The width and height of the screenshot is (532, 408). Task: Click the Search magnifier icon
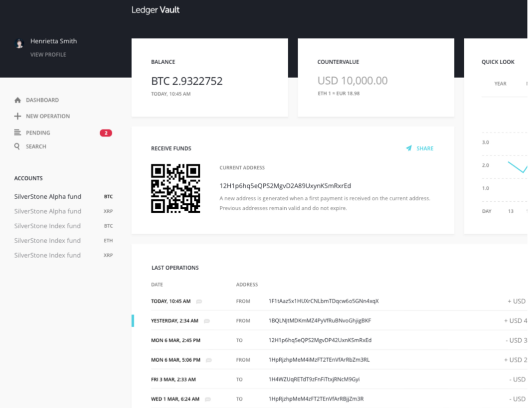tap(17, 146)
